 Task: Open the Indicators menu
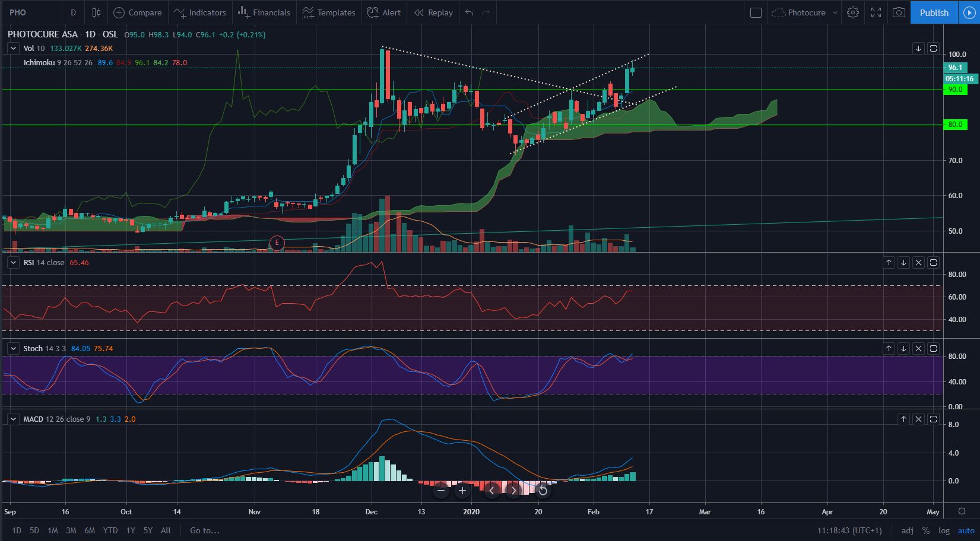(200, 12)
